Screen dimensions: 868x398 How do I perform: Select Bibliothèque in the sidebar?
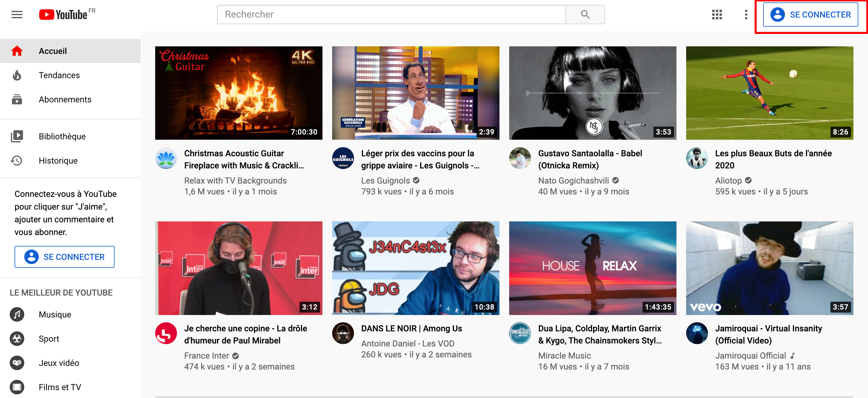[70, 136]
